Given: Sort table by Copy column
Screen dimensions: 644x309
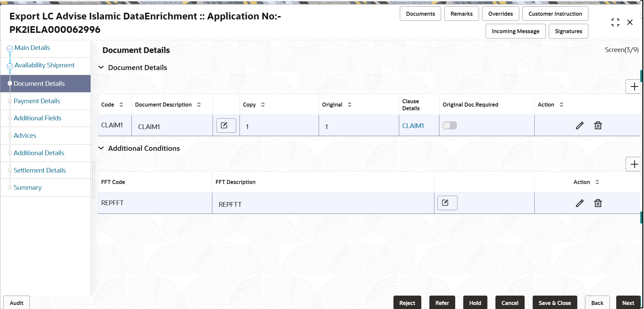Looking at the screenshot, I should click(x=263, y=105).
